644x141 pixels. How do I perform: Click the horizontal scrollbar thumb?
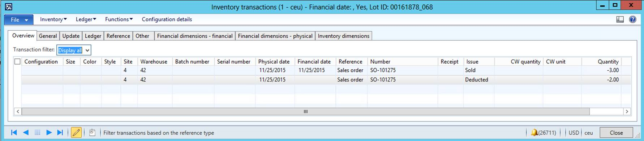(305, 111)
